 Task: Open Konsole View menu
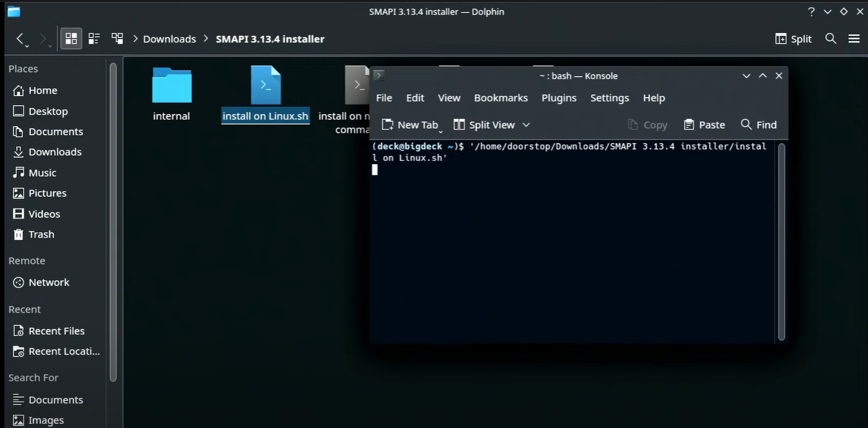pos(449,98)
